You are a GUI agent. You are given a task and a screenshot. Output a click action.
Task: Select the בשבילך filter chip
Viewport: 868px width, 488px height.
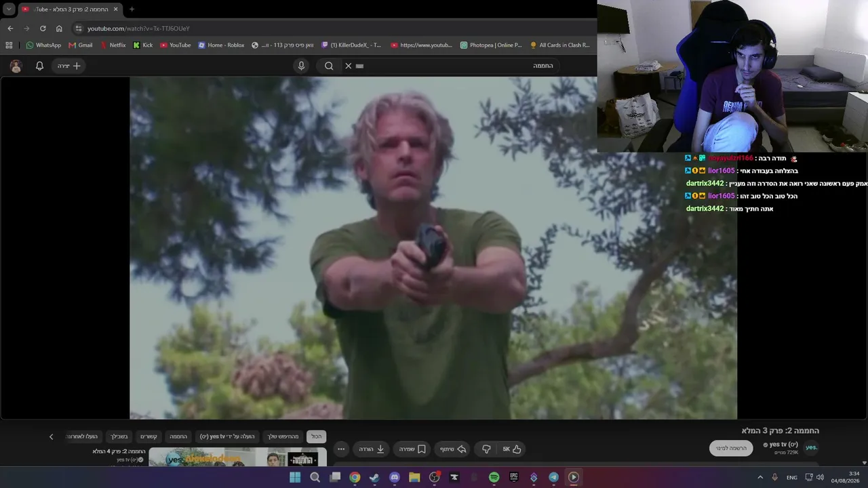(x=119, y=436)
